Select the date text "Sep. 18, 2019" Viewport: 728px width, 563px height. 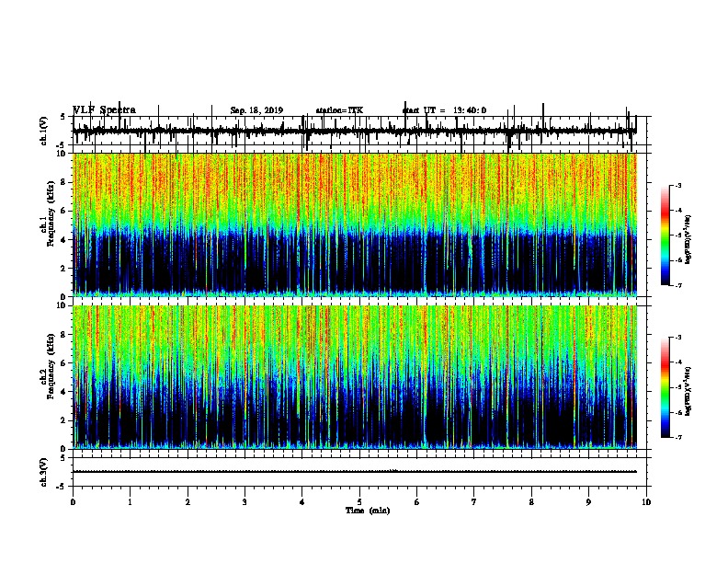(x=256, y=110)
